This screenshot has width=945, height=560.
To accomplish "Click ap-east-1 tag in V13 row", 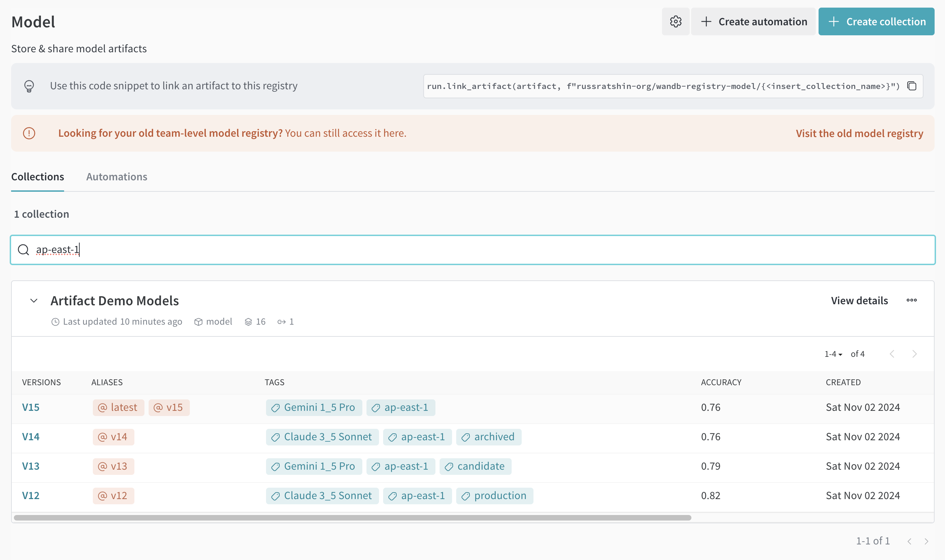I will [401, 467].
